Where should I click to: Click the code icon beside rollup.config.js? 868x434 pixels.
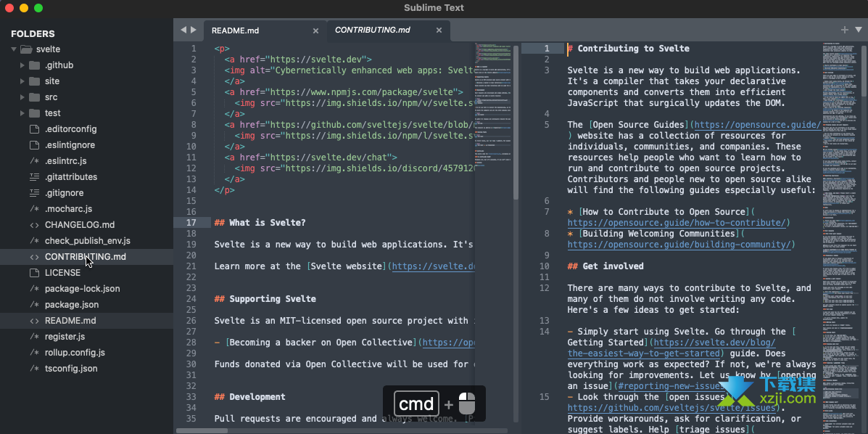pos(34,353)
